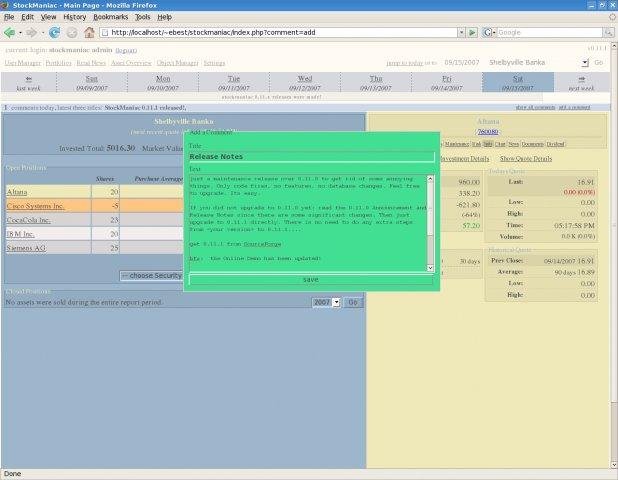Open the Altana position link

point(17,192)
